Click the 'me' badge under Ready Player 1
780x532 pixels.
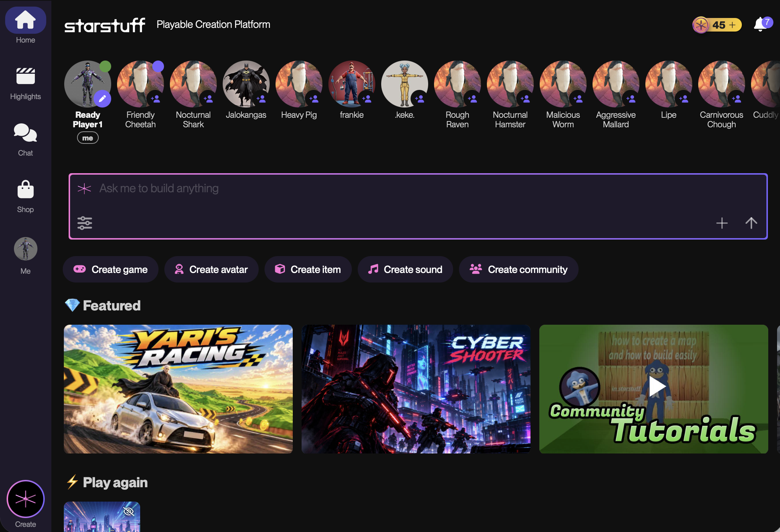tap(88, 138)
